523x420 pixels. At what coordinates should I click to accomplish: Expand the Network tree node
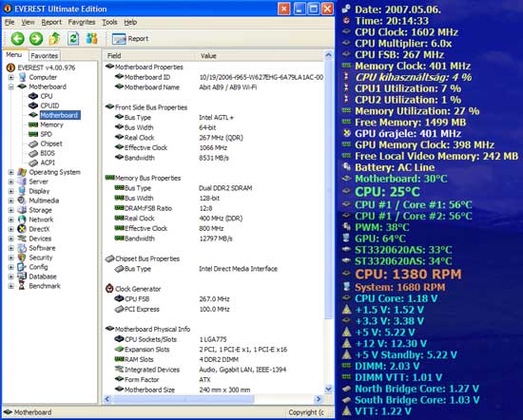point(11,220)
